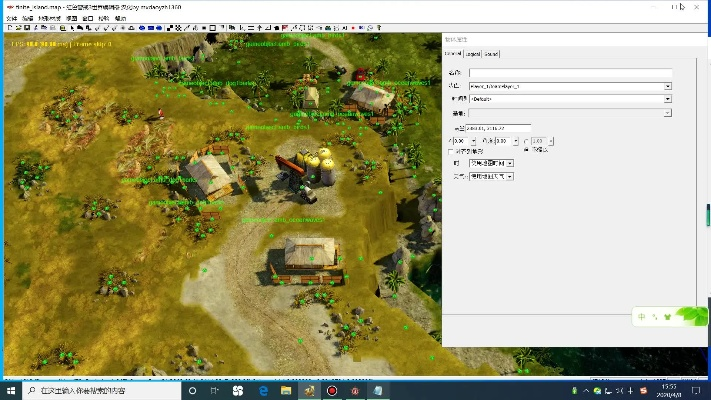Open the time-of-day dropdown
The image size is (711, 400).
[510, 163]
